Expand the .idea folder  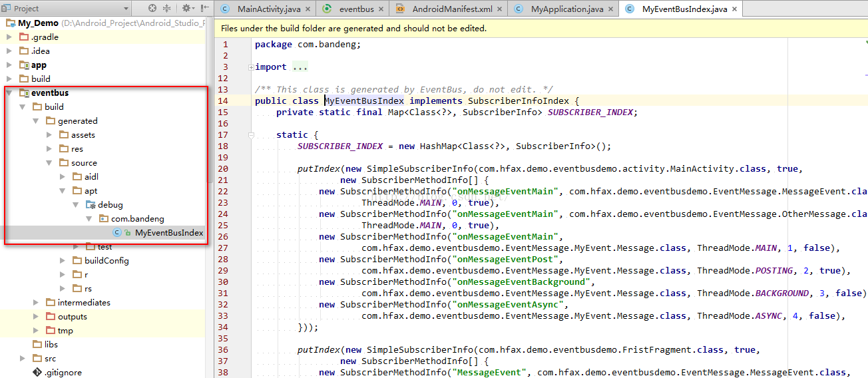[9, 51]
